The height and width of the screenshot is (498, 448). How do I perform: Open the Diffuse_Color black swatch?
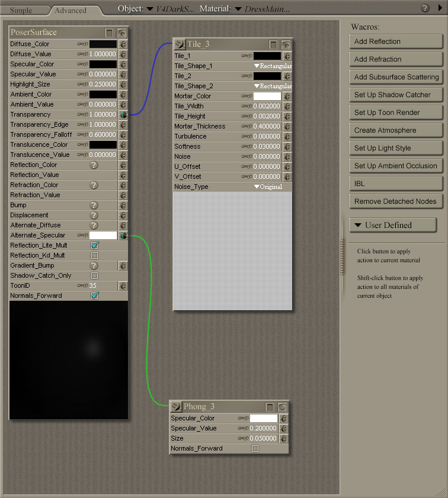coord(103,44)
